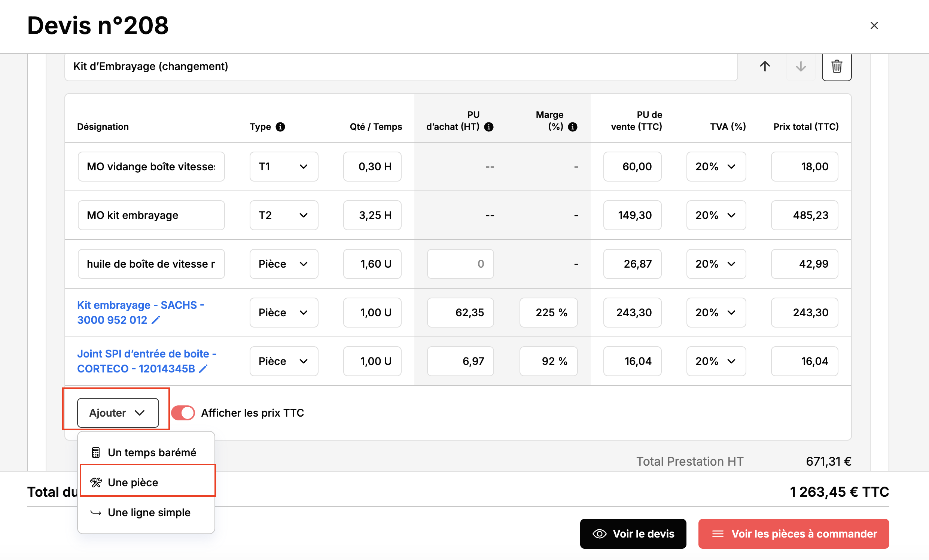Viewport: 929px width, 560px height.
Task: Click the purchase price field showing 0
Action: (460, 264)
